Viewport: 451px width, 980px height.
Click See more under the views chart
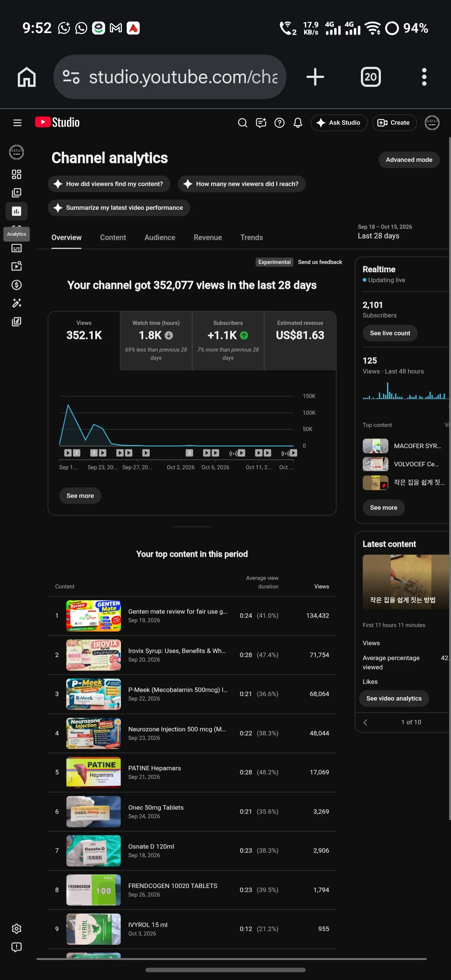(80, 496)
